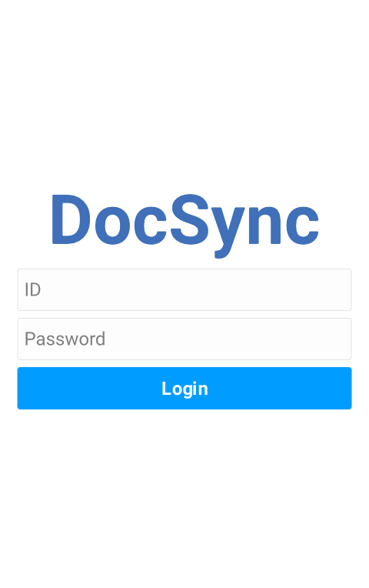Click the Sync part of DocSync heading
The image size is (369, 588).
click(244, 226)
